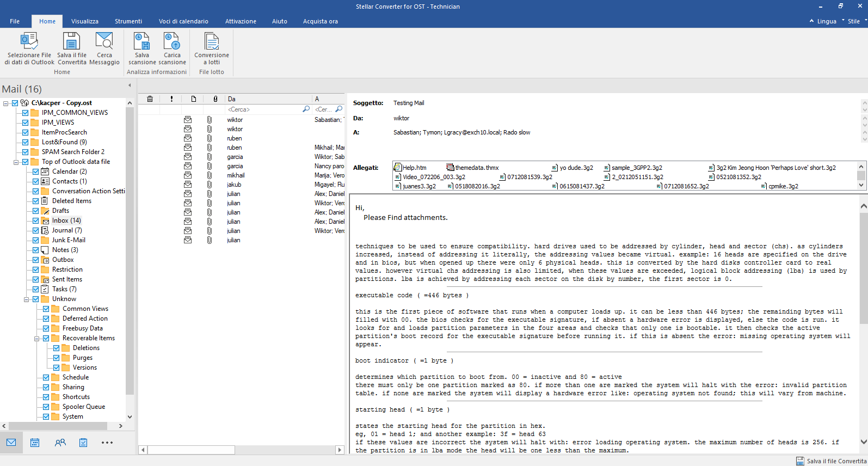Toggle Deleted Items checkbox
Viewport: 868px width, 466px height.
(36, 201)
